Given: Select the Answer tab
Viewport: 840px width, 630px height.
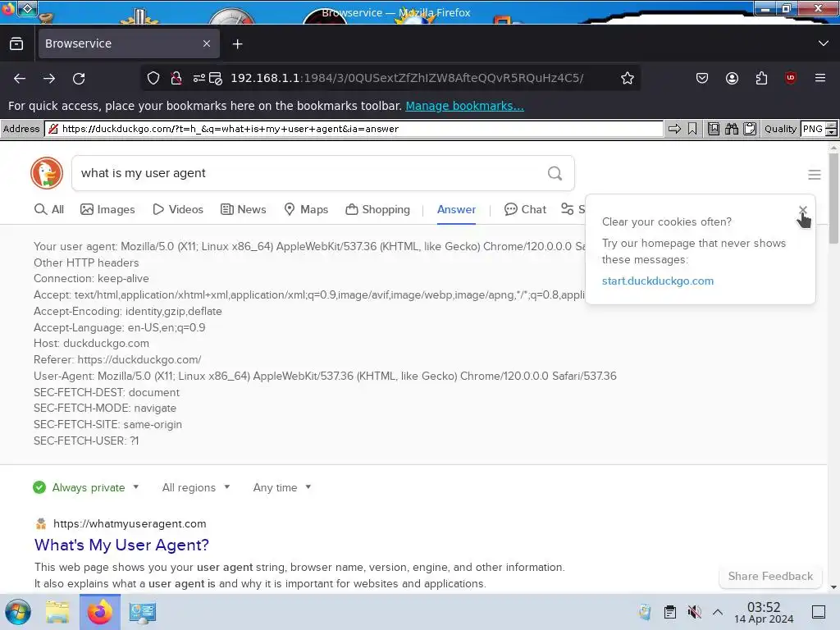Looking at the screenshot, I should [x=456, y=209].
